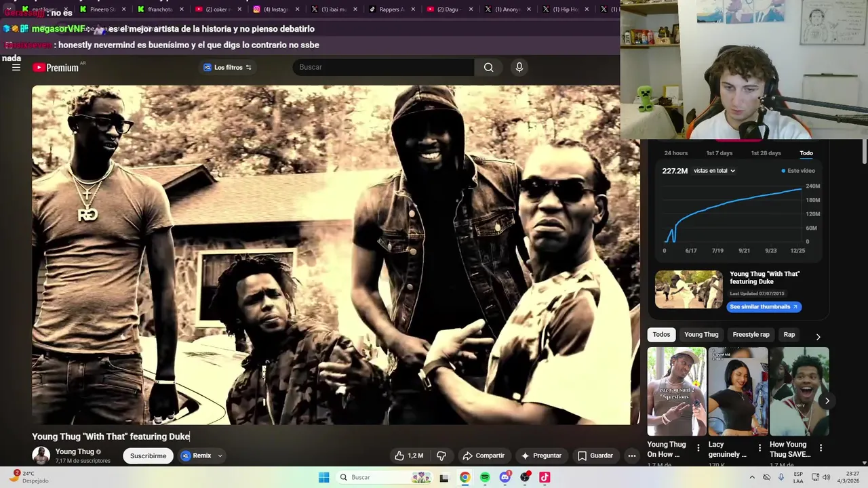The image size is (868, 488).
Task: Open the Preguntar AI ask button
Action: pyautogui.click(x=540, y=455)
